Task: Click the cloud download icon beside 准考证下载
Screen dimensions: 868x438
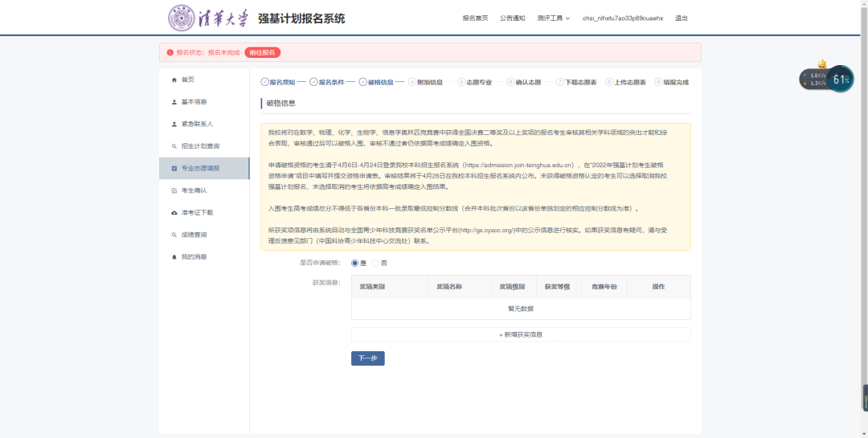Action: coord(174,213)
